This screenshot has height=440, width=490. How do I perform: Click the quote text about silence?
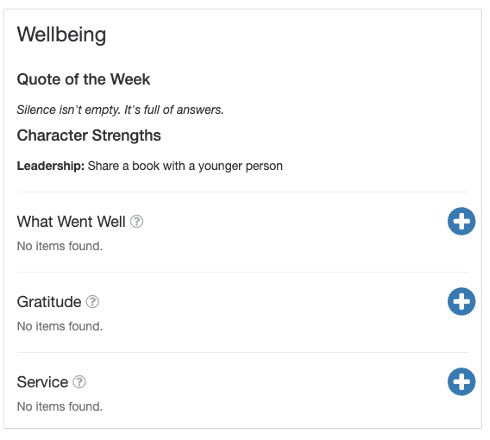pos(120,110)
